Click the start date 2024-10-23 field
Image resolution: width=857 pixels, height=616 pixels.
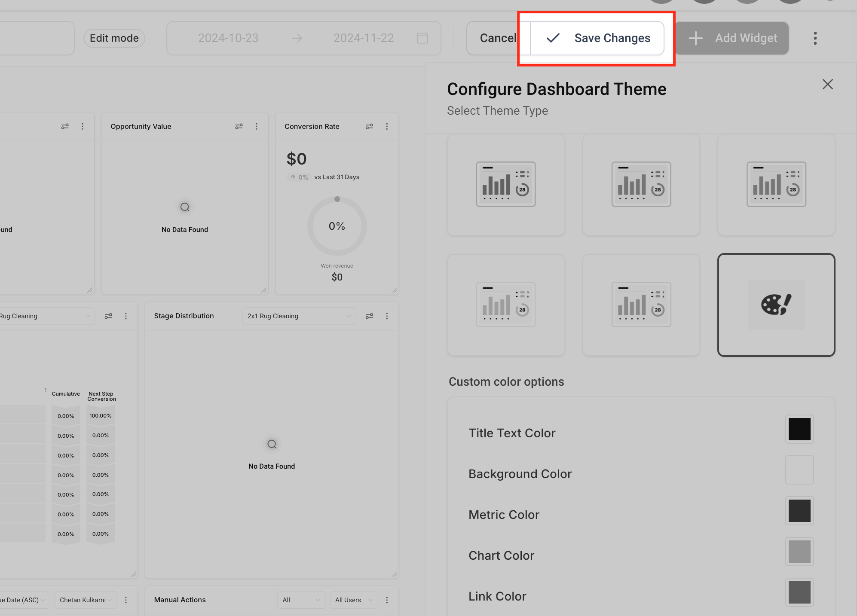click(228, 38)
